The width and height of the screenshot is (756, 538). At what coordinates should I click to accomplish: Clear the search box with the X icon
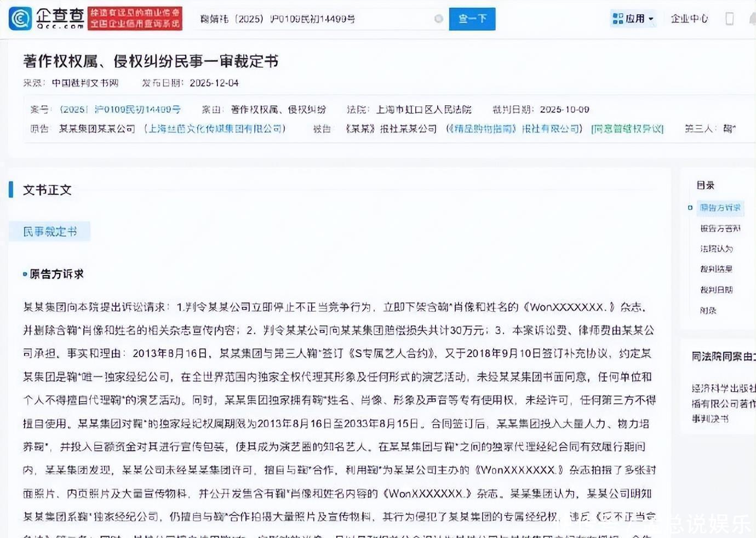pyautogui.click(x=438, y=19)
